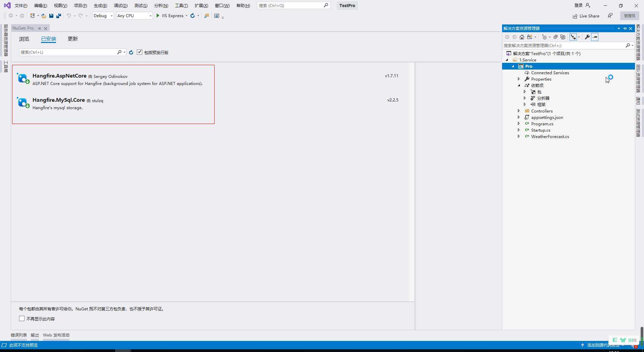The image size is (644, 352).
Task: Pin the NuGet: Pro tab
Action: pos(39,28)
